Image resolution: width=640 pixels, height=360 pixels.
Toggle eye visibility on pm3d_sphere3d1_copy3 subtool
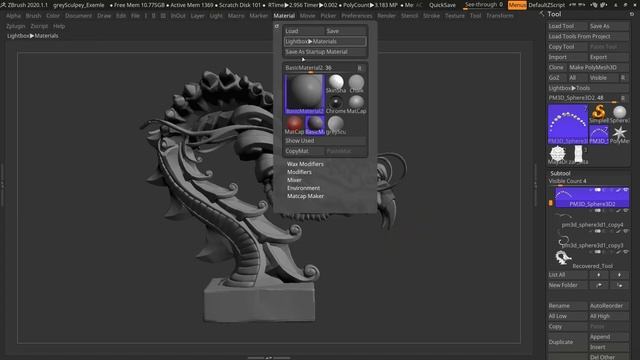click(626, 231)
